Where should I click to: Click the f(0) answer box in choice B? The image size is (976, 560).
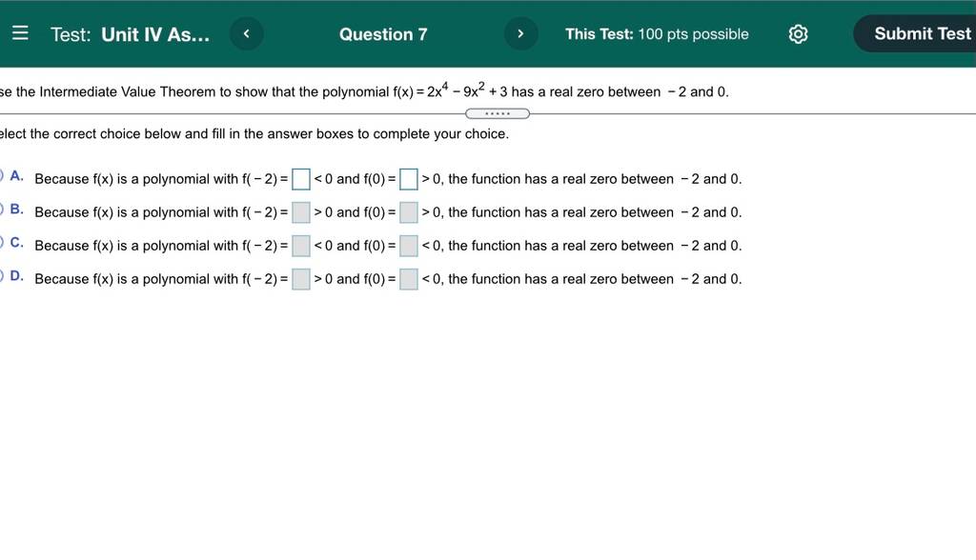408,212
